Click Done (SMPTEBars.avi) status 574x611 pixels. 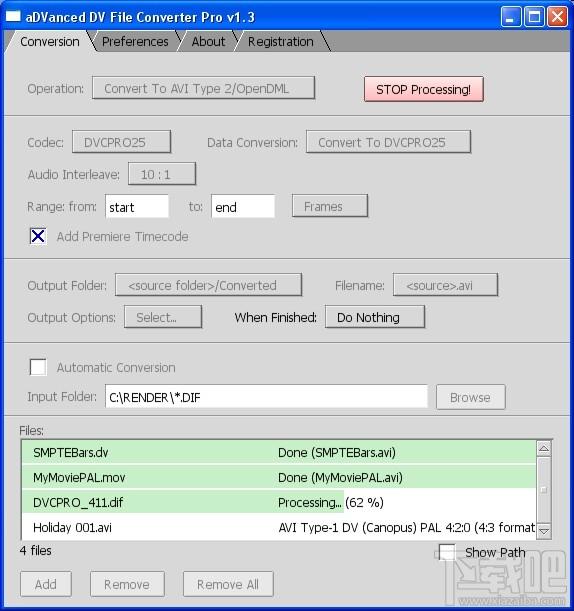(x=337, y=452)
